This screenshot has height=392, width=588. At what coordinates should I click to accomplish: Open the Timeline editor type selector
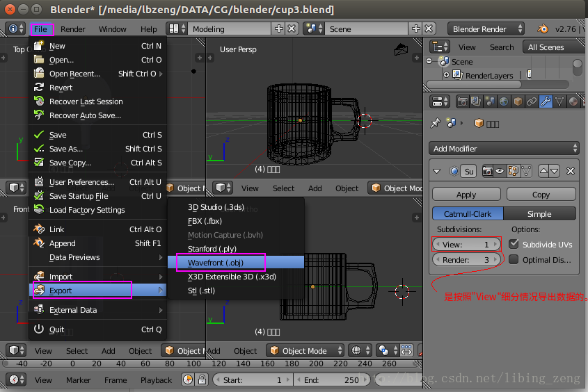point(17,379)
